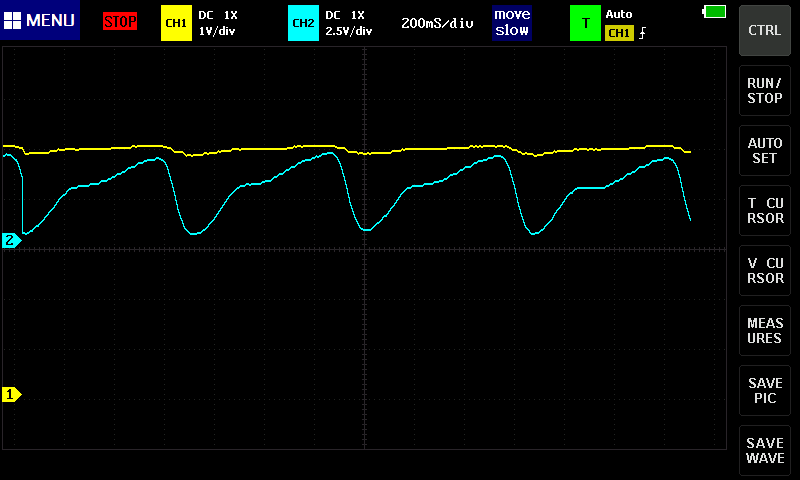Click the CH2 DC 1X 2.5V/div setting
The image size is (800, 480).
click(x=349, y=23)
